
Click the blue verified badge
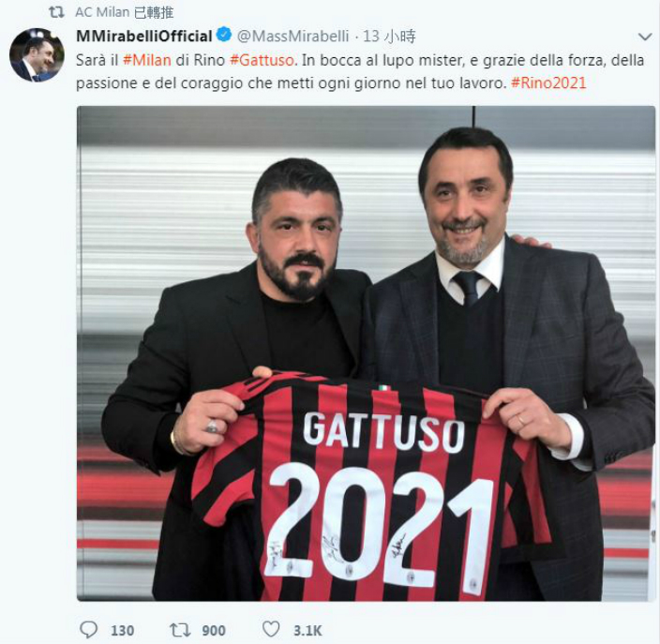tap(224, 35)
